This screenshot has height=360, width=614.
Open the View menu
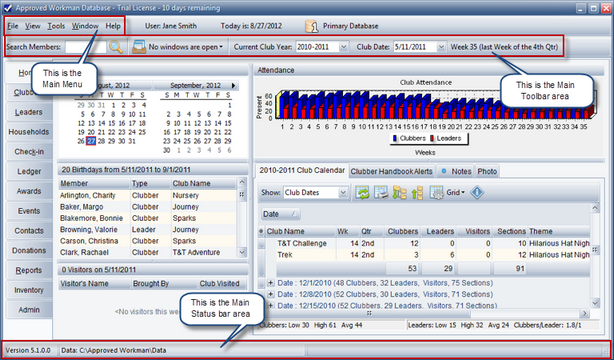tap(33, 26)
